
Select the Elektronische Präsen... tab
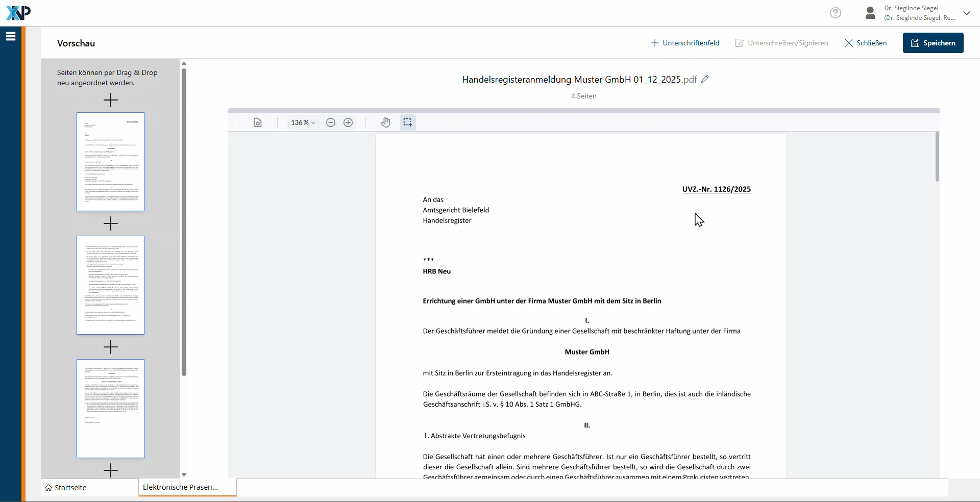click(x=181, y=487)
